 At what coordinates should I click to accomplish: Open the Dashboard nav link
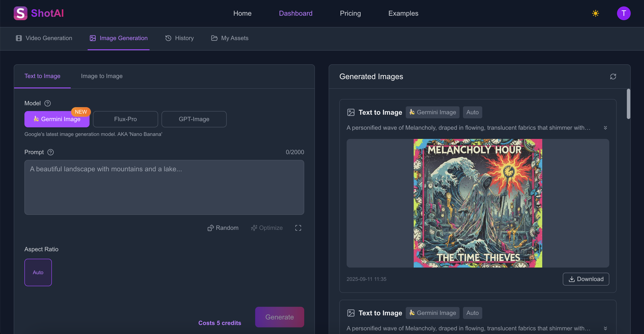pyautogui.click(x=295, y=13)
